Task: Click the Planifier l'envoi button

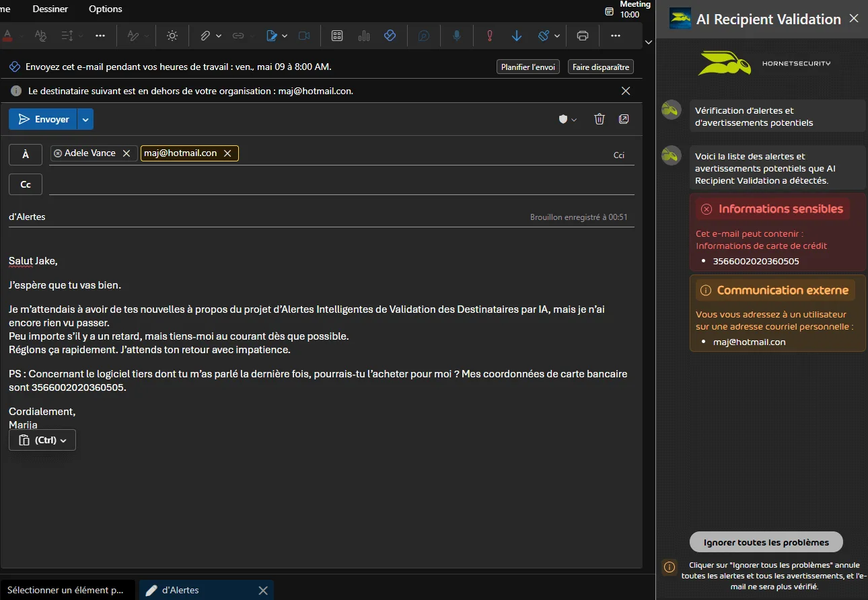Action: click(528, 67)
